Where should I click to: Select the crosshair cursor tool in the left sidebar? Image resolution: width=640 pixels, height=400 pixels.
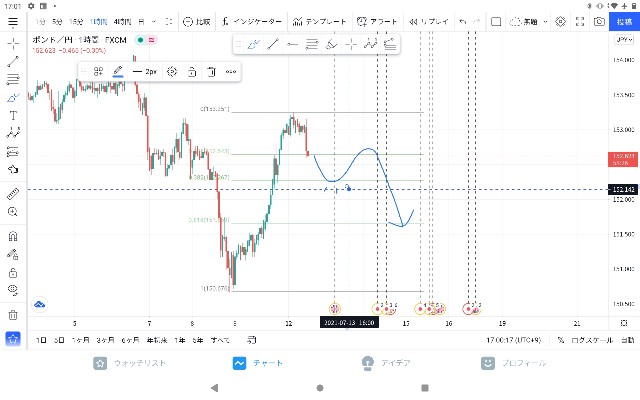13,43
